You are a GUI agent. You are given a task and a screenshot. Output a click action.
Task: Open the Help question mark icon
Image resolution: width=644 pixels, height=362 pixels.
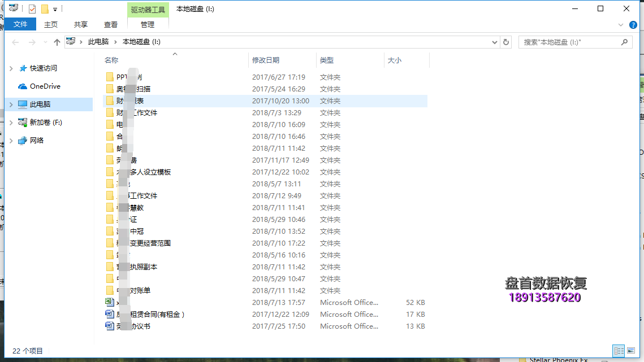633,25
